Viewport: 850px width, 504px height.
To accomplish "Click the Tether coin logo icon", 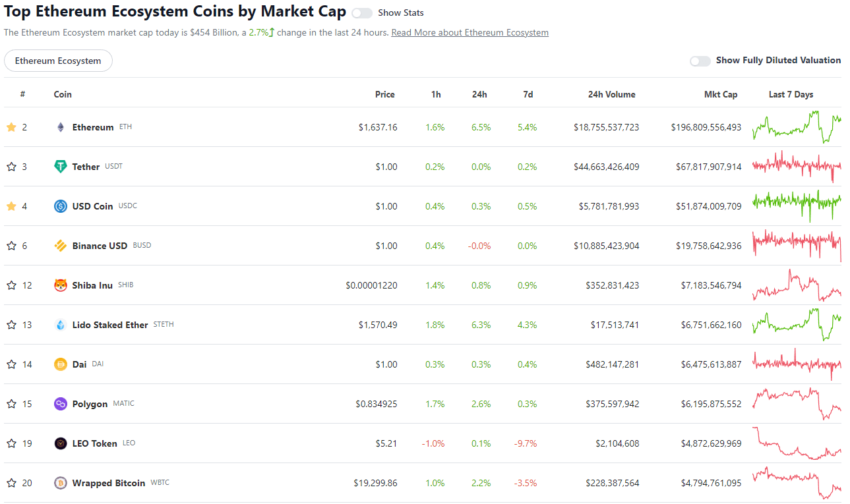I will tap(61, 167).
